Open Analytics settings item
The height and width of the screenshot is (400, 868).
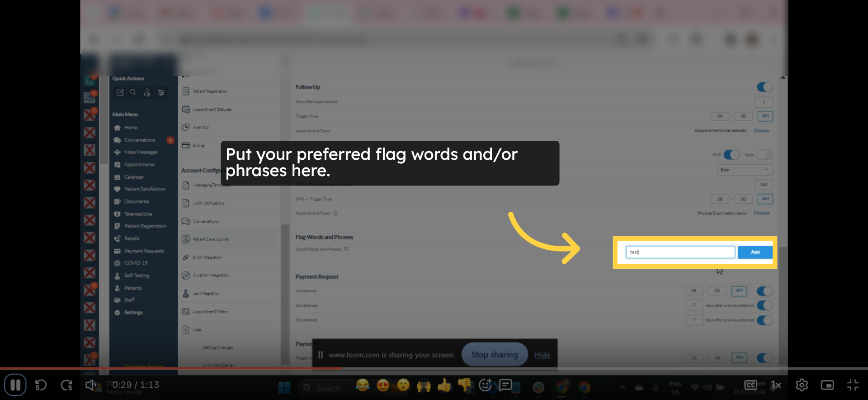[x=228, y=127]
